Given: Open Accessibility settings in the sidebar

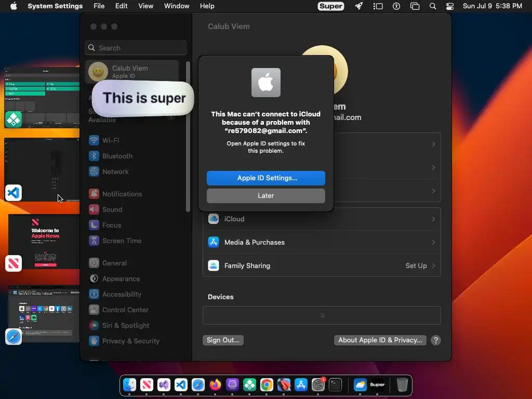Looking at the screenshot, I should [x=115, y=295].
